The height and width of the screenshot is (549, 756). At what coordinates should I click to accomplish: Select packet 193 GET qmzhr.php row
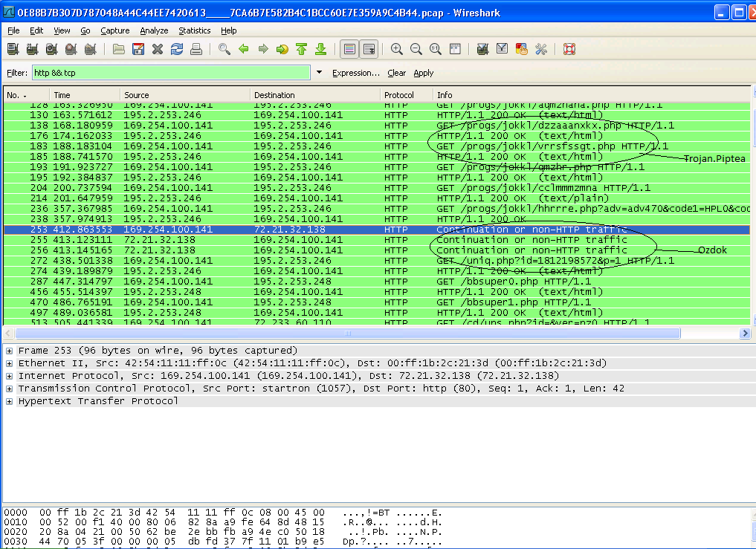[x=377, y=167]
